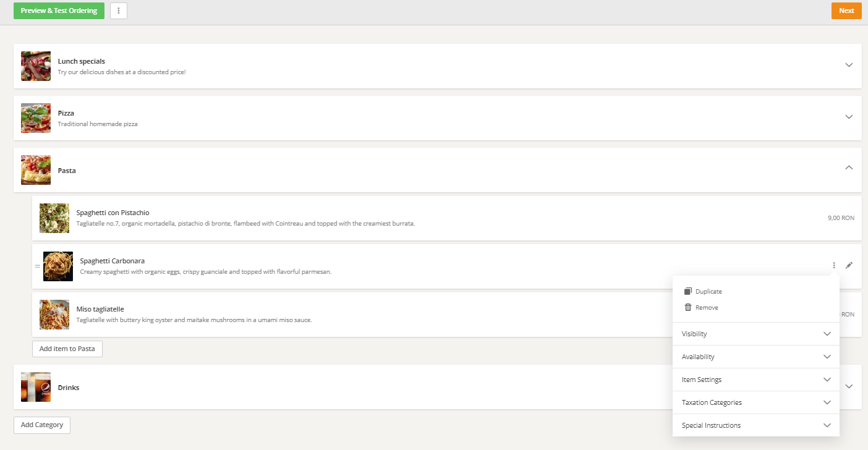Viewport: 868px width, 450px height.
Task: Open the Item Settings section
Action: click(x=755, y=379)
